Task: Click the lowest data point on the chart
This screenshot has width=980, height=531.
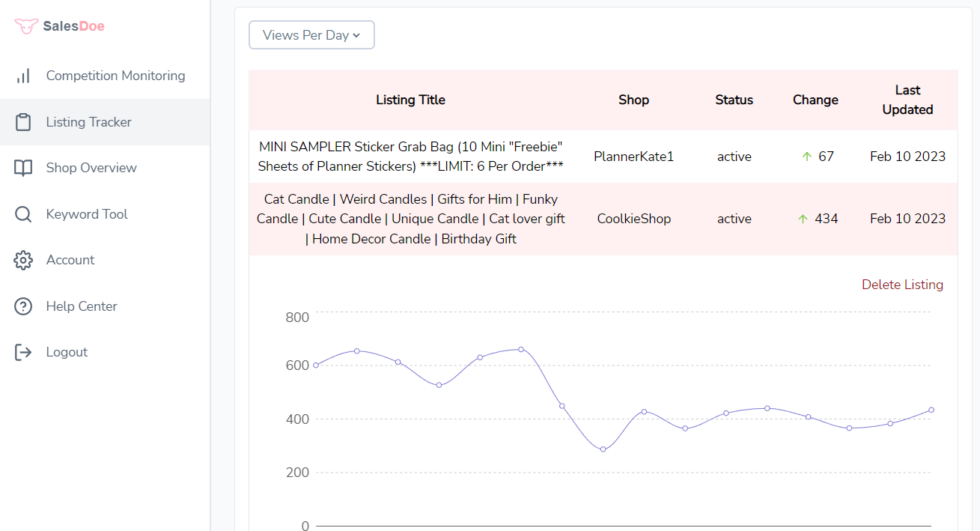Action: coord(603,449)
